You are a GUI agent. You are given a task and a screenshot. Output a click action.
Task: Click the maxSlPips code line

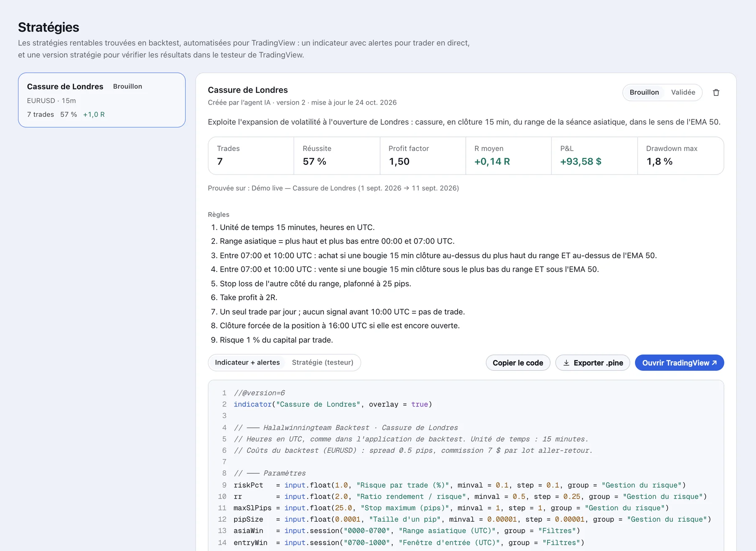(x=451, y=508)
